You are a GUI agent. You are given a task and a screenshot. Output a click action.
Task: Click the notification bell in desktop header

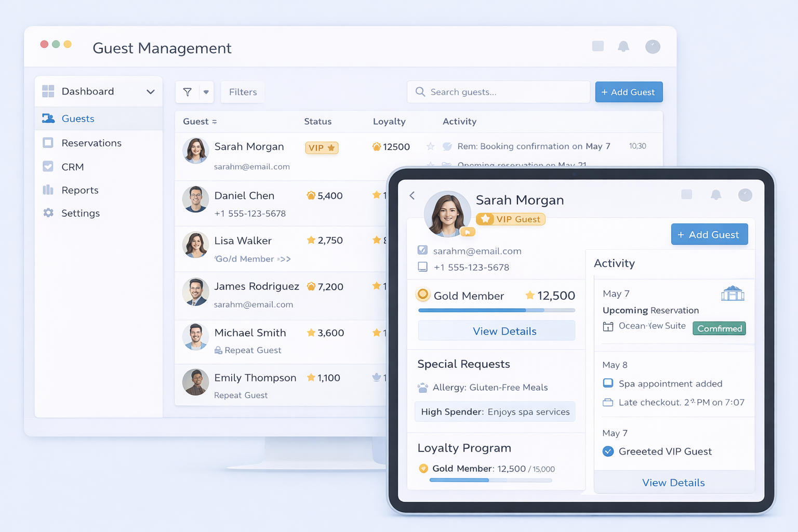coord(623,47)
